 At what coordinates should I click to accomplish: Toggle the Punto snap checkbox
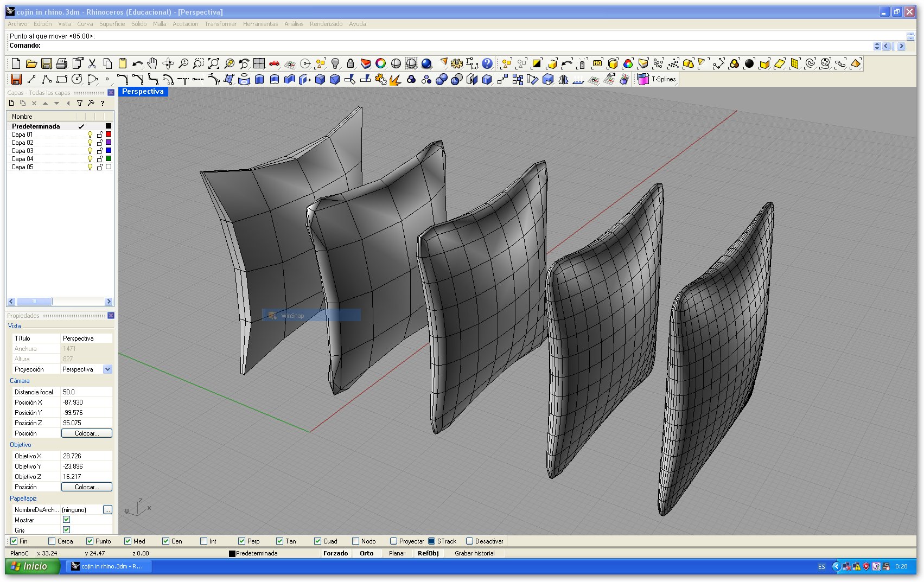point(90,541)
